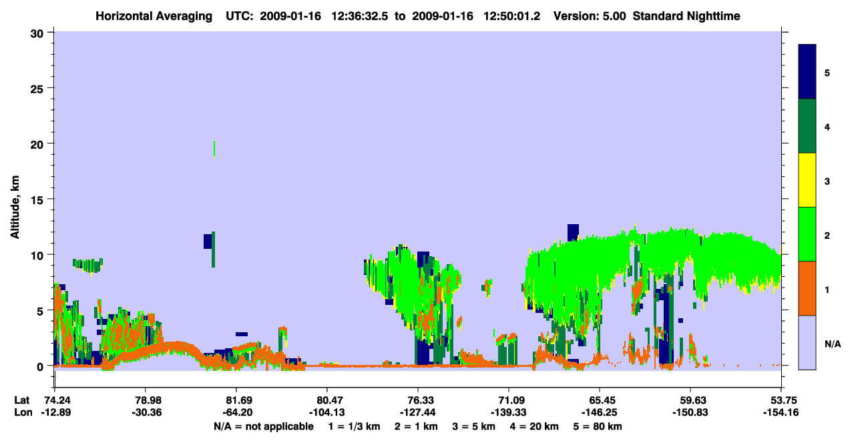Click the '1 = 1/3 km' legend entry
868x445 pixels.
(x=355, y=426)
